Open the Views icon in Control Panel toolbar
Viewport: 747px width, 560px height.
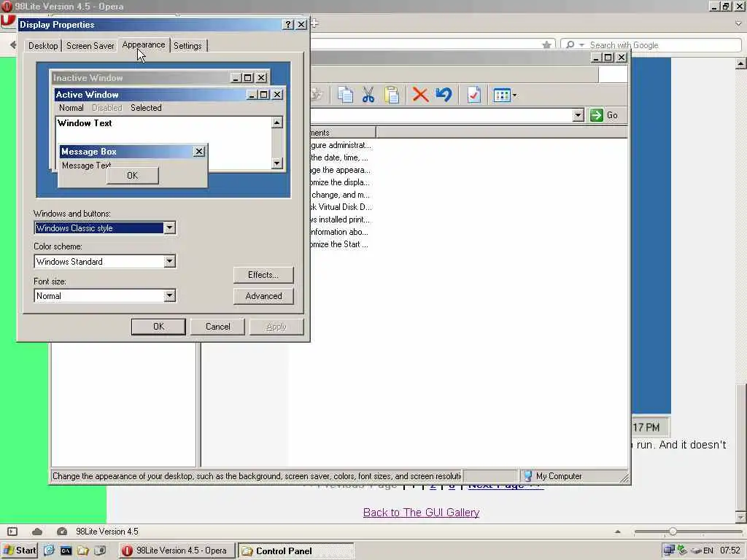pyautogui.click(x=502, y=96)
